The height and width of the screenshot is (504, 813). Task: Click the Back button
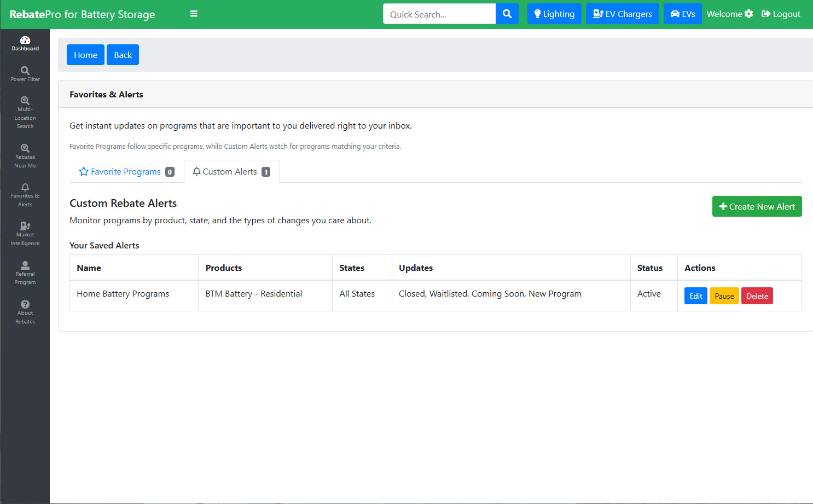point(123,55)
